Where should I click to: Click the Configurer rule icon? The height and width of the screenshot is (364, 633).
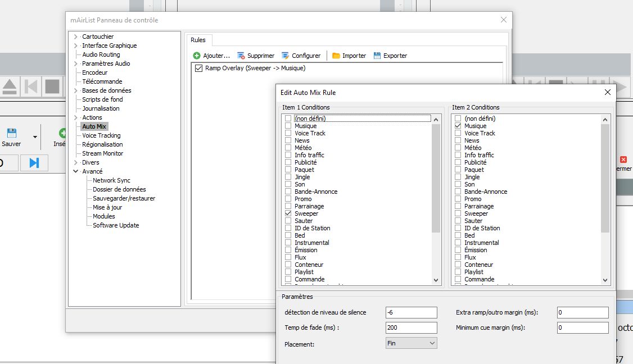(x=286, y=56)
